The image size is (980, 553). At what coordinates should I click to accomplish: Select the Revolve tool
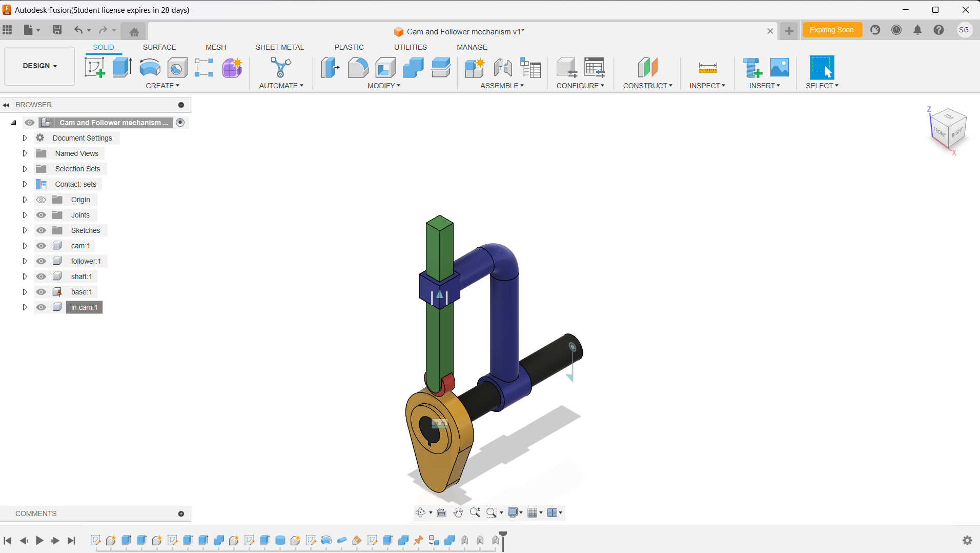150,67
